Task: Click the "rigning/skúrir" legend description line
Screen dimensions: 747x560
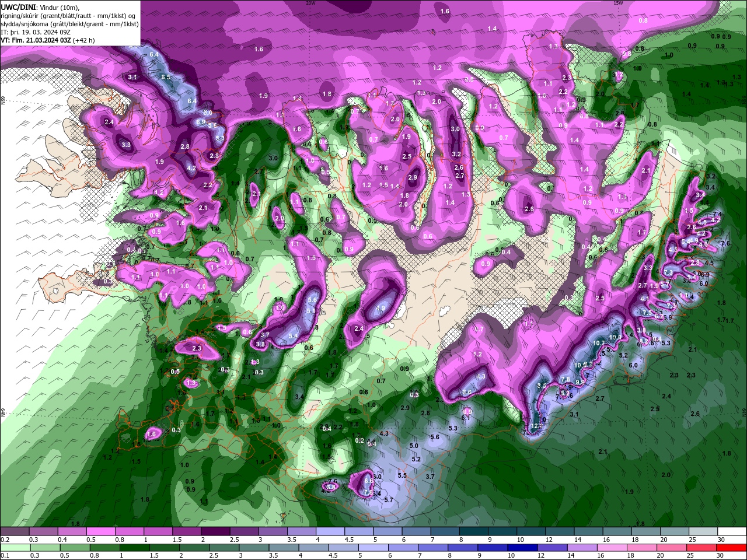Action: 68,16
